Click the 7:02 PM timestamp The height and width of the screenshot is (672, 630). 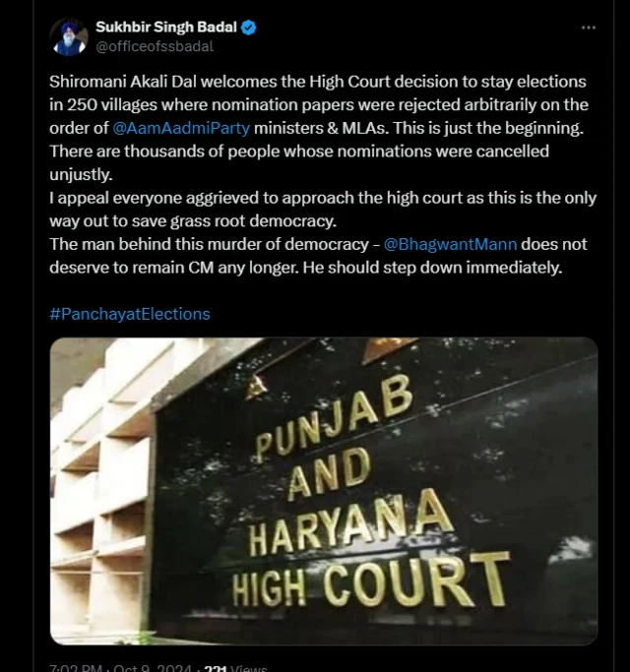[76, 668]
